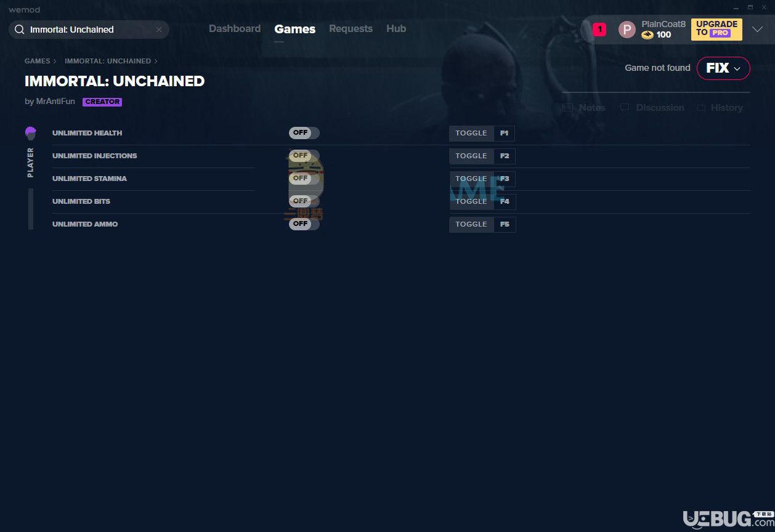Click the TOGGLE button for F5 hotkey

(471, 224)
